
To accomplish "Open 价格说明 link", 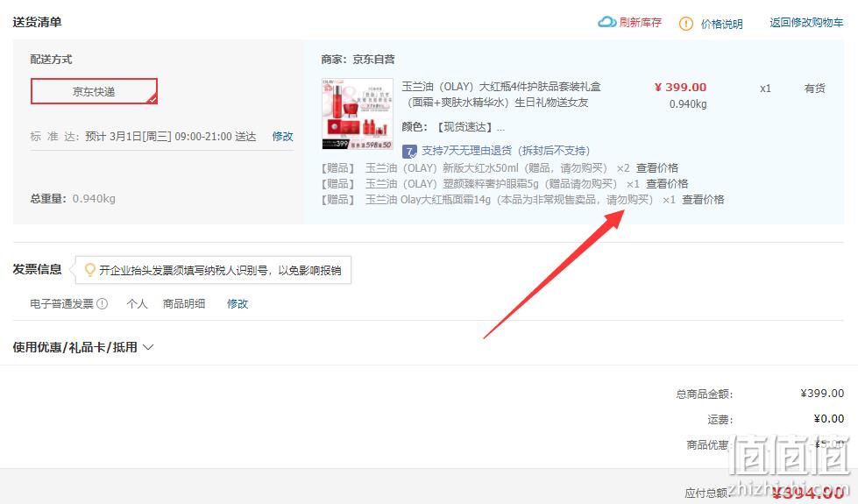I will pyautogui.click(x=722, y=24).
